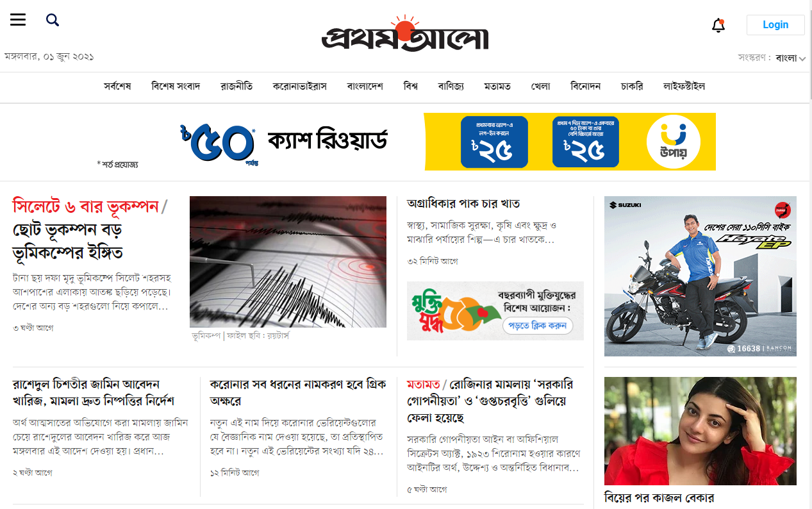Select the খেলা navigation item
The height and width of the screenshot is (509, 812).
(x=540, y=86)
